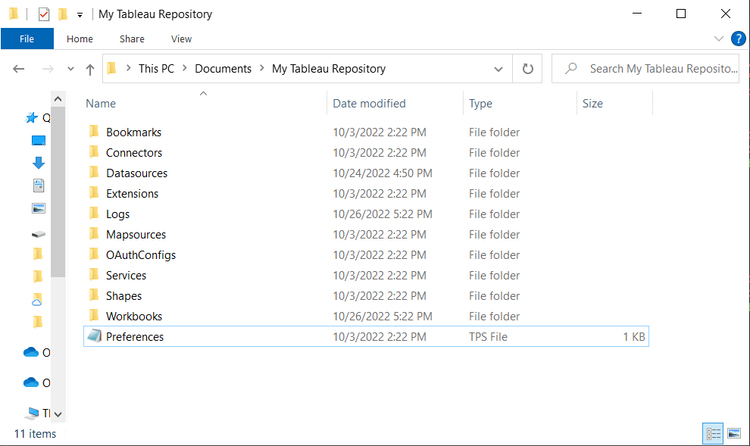
Task: Click the Datasources folder name
Action: (137, 173)
